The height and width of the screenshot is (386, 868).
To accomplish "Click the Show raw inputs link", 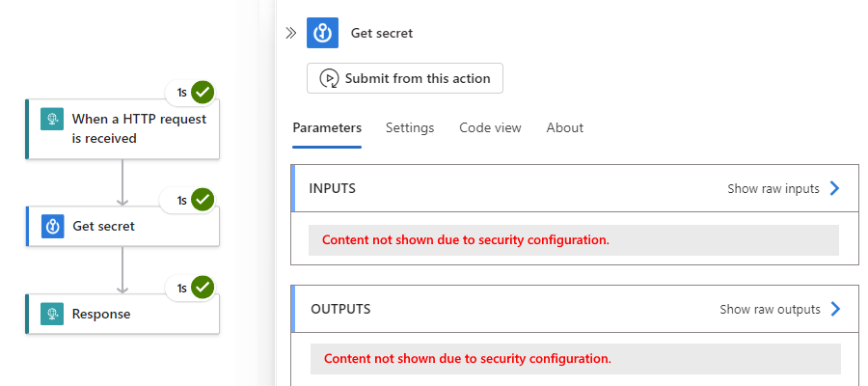I will tap(773, 188).
